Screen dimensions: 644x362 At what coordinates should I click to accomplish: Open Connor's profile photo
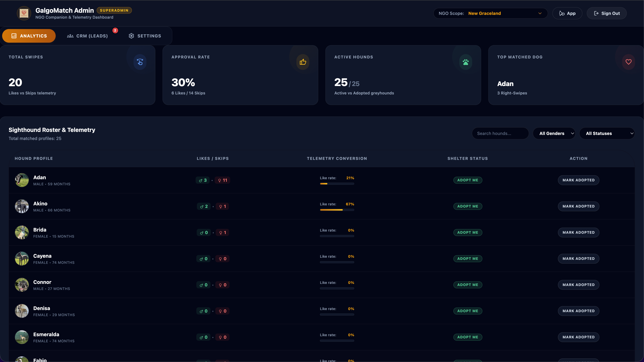point(22,285)
